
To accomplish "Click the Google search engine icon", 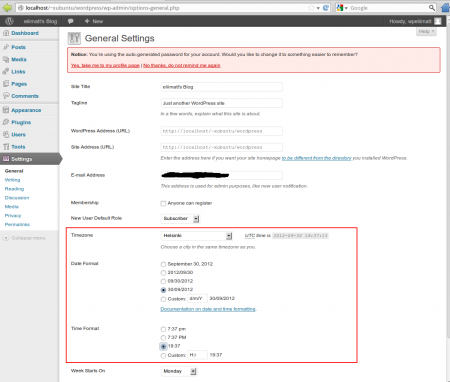I will pos(340,8).
